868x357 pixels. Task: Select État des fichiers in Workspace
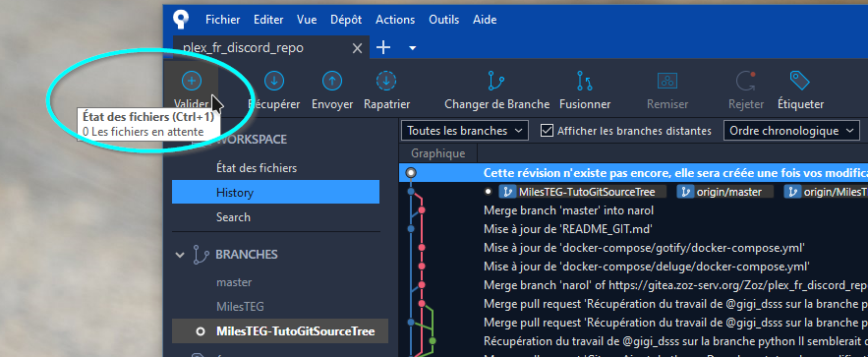pyautogui.click(x=257, y=168)
